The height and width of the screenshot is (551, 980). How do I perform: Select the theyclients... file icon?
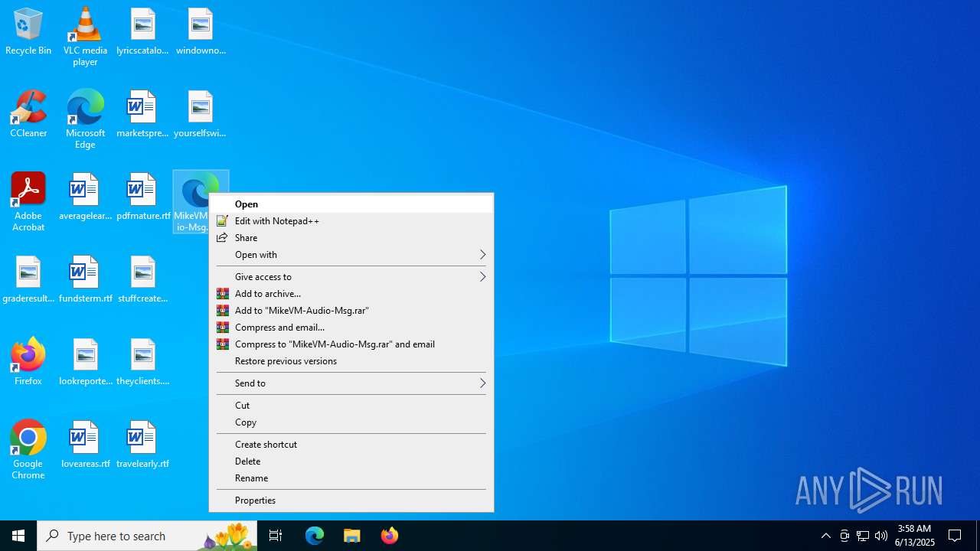point(142,363)
